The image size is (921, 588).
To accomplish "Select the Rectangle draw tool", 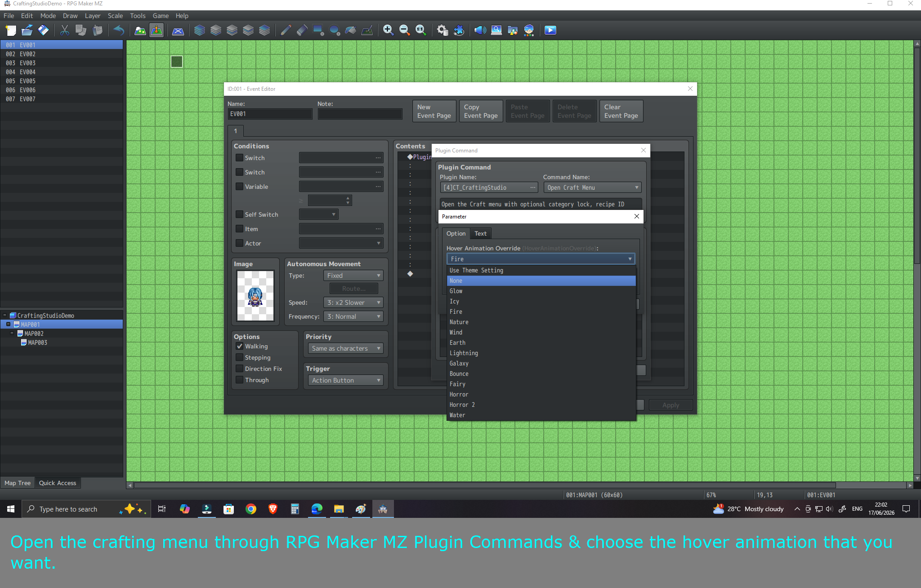I will [318, 30].
